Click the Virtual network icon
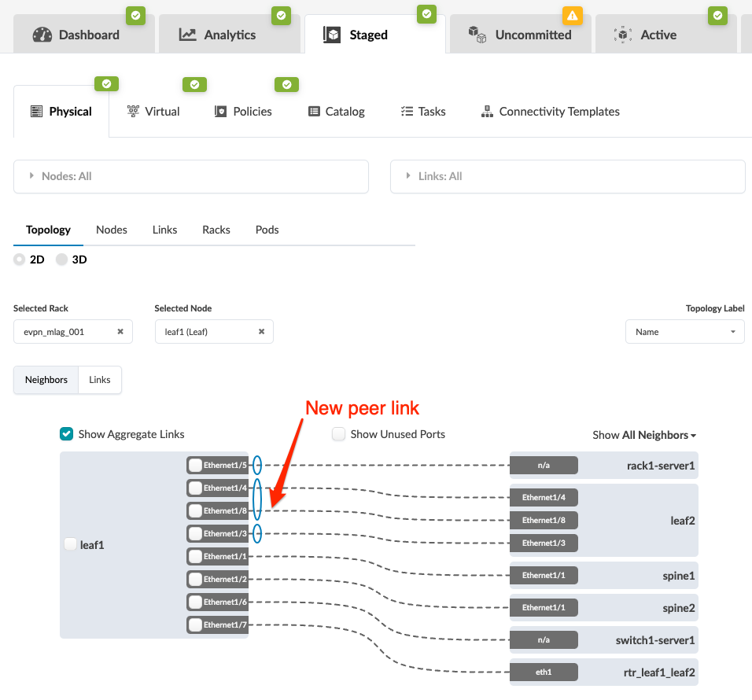 (x=133, y=111)
